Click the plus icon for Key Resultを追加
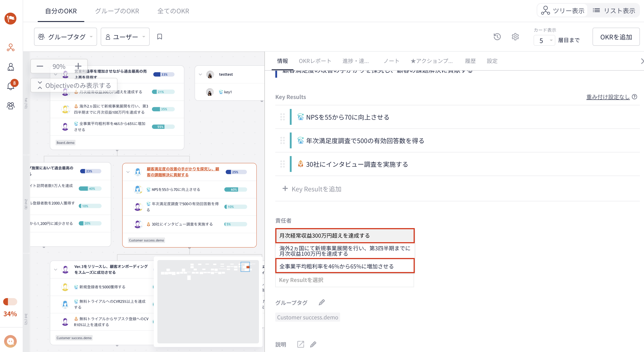This screenshot has width=644, height=352. 285,188
